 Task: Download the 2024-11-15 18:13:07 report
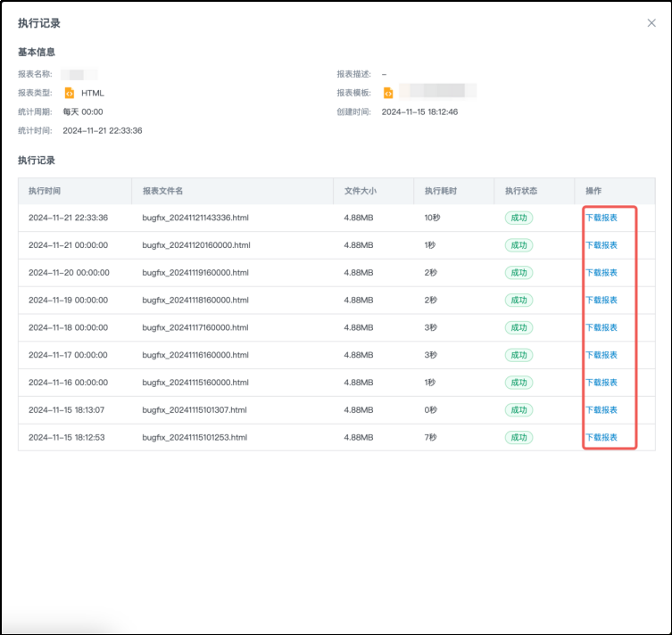point(601,410)
